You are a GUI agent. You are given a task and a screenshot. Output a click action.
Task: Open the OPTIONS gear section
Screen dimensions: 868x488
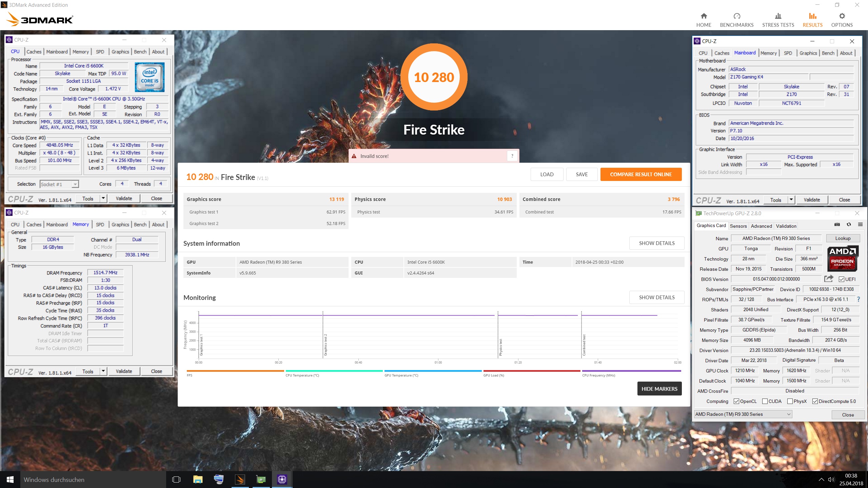(x=842, y=20)
